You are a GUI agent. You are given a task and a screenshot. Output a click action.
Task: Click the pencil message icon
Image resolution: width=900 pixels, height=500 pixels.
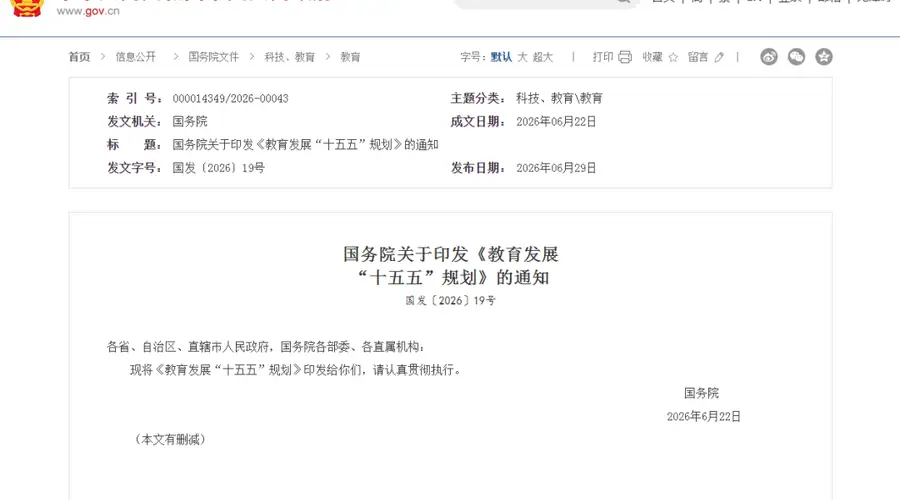click(x=719, y=57)
